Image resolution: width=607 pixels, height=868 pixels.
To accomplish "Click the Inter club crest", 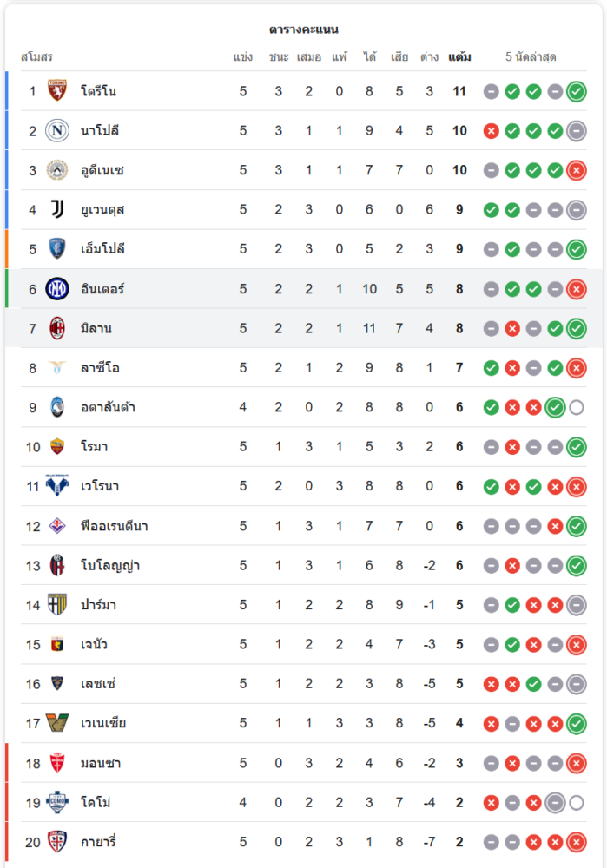I will (x=57, y=289).
